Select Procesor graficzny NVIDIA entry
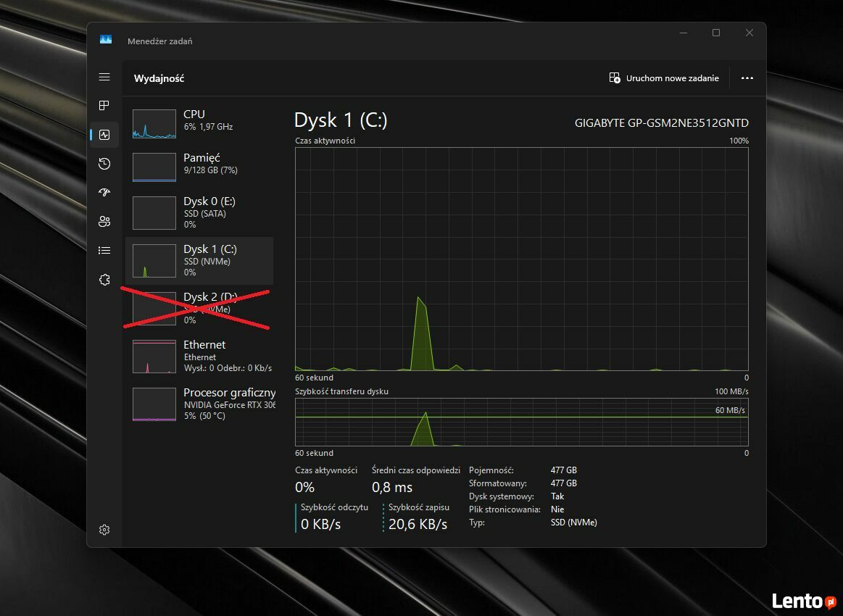The width and height of the screenshot is (843, 616). (199, 404)
